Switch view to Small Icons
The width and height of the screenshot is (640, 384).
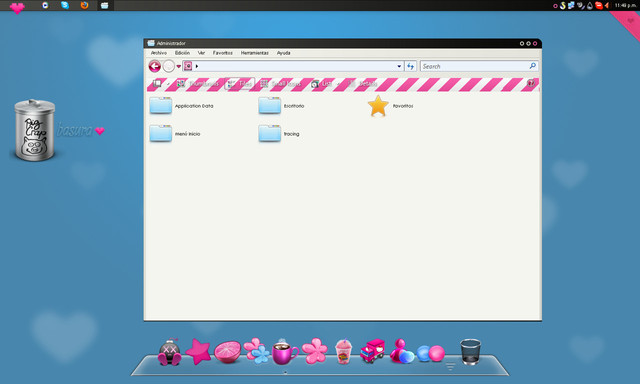280,84
